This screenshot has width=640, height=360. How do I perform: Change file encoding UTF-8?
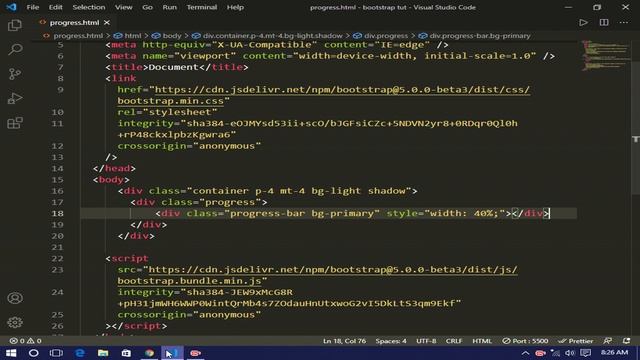426,341
